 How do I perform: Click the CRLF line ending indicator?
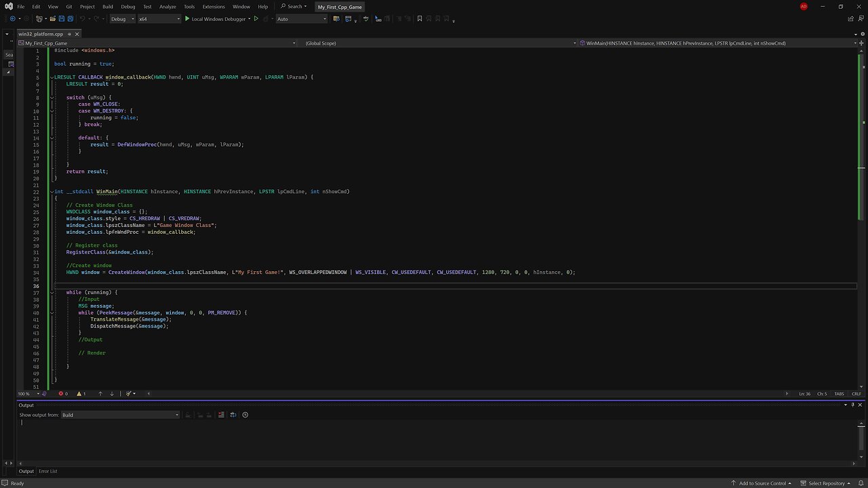(x=856, y=394)
